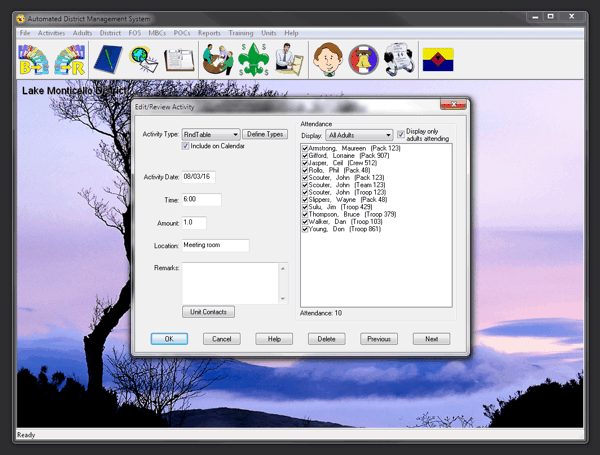Open the FOS menu
This screenshot has height=455, width=600.
pos(135,33)
